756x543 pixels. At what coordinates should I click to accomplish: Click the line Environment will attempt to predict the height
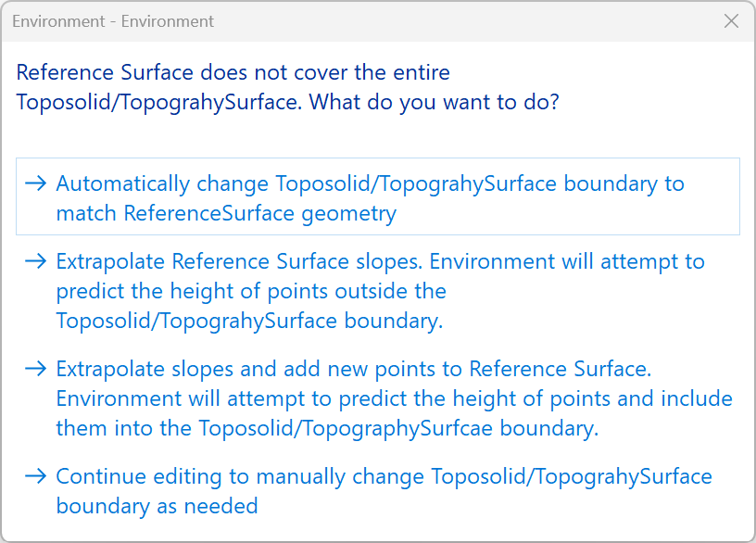394,399
